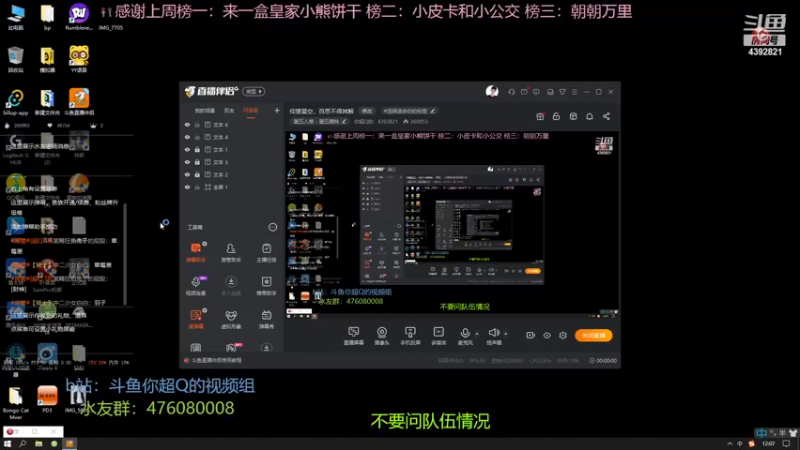
Task: Add phone screen casting source
Action: pos(410,336)
